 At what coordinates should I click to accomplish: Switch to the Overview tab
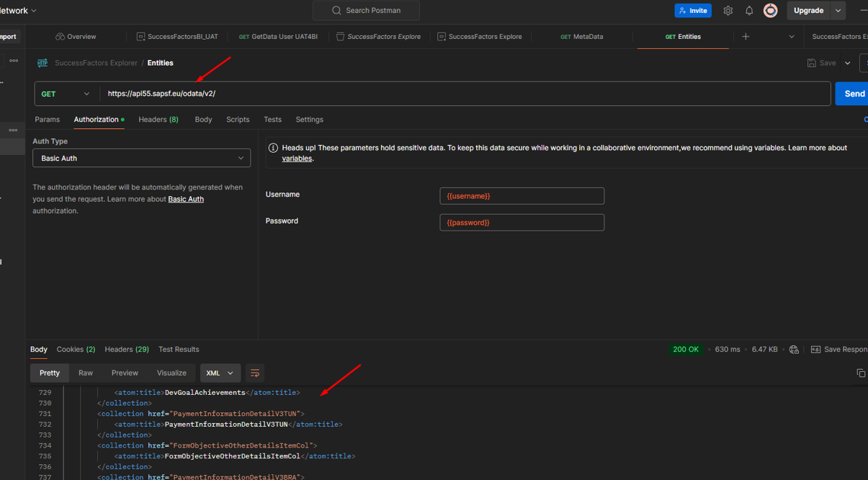coord(76,37)
